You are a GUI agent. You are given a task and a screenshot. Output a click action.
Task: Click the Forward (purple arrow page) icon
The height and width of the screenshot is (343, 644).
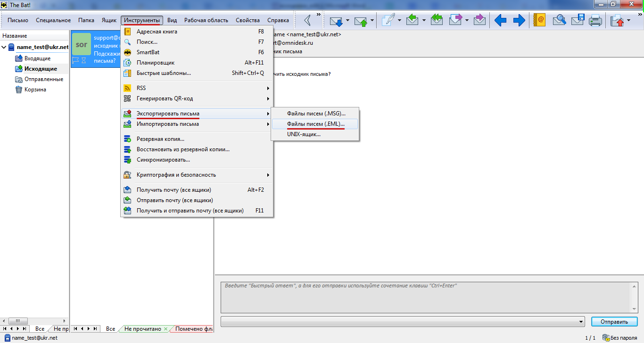pos(456,20)
